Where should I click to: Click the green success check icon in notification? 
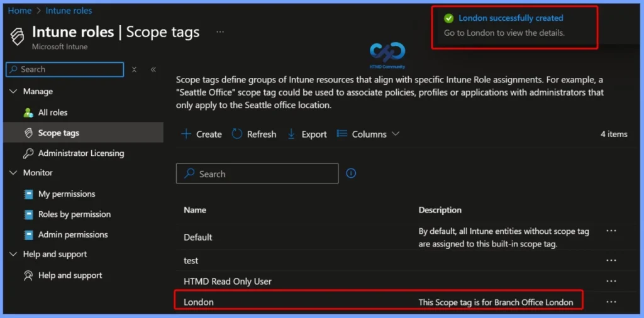click(x=449, y=18)
